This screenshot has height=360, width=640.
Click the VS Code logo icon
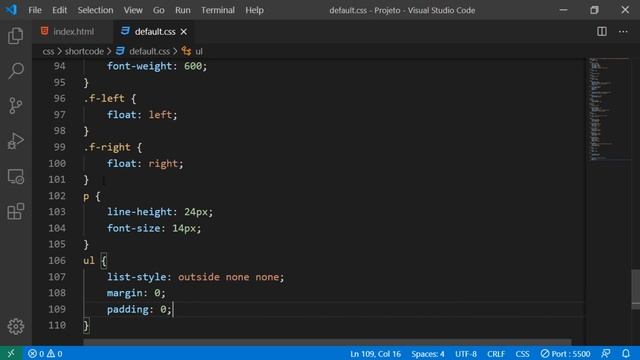click(11, 10)
